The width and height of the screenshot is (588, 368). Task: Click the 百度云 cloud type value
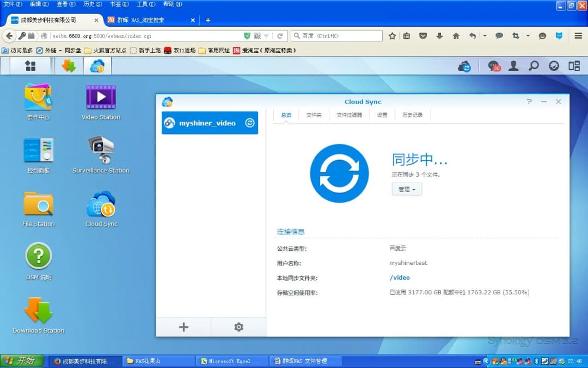(397, 248)
